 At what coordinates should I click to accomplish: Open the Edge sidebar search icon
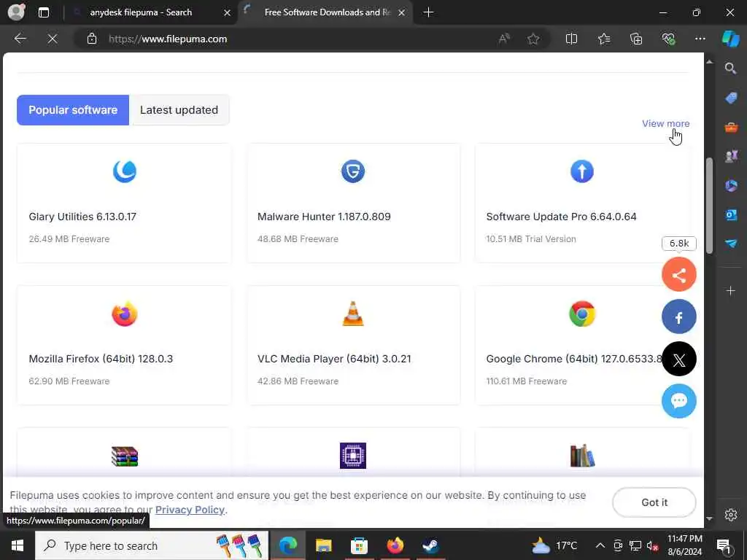point(731,69)
